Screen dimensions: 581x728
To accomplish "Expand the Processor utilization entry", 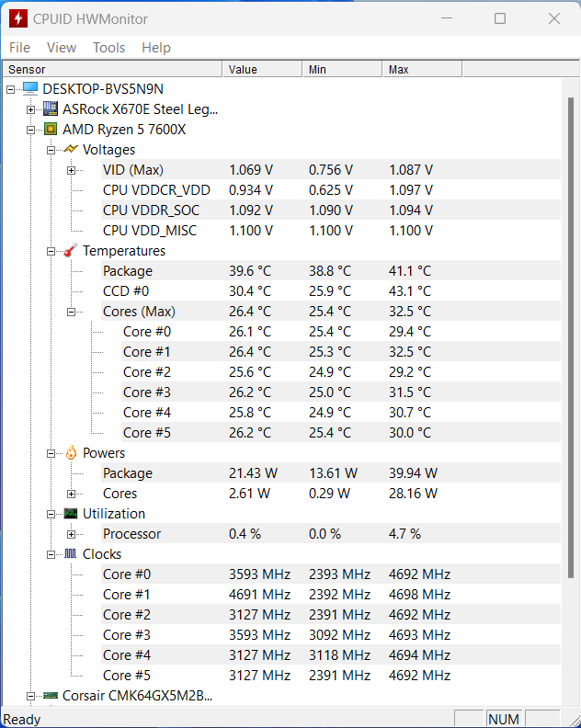I will click(x=71, y=534).
